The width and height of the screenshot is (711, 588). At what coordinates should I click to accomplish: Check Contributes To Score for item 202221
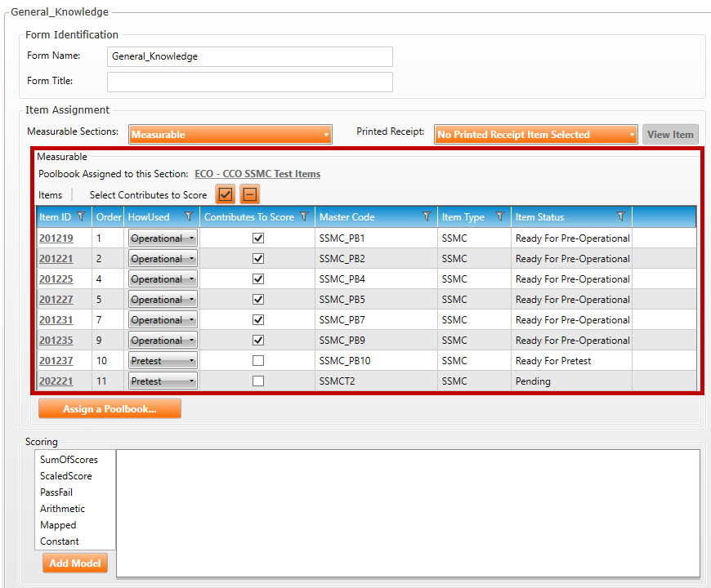[258, 381]
